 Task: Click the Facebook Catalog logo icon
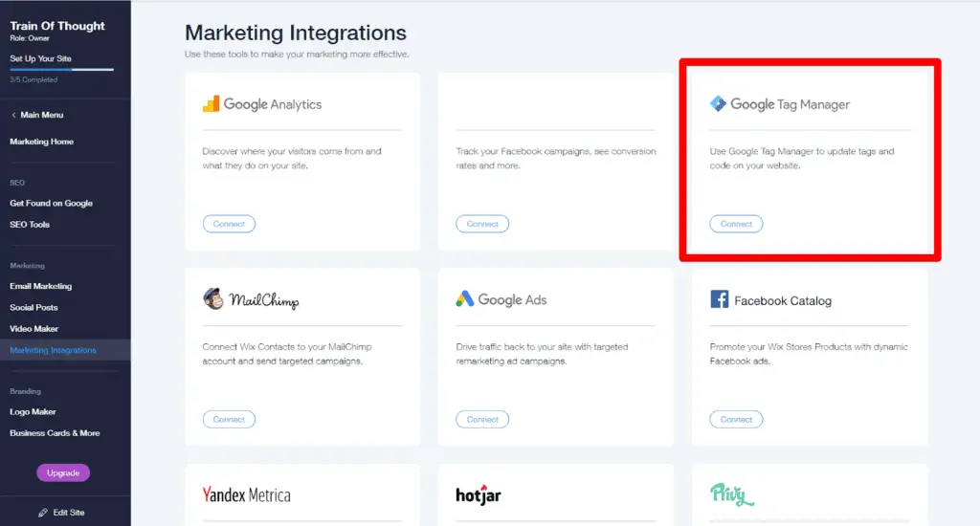[720, 299]
